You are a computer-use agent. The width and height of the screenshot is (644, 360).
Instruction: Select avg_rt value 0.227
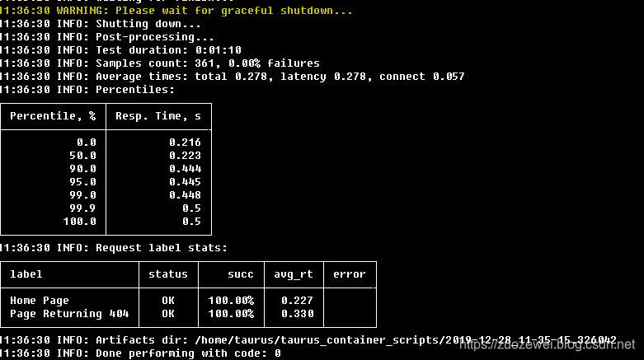tap(298, 301)
